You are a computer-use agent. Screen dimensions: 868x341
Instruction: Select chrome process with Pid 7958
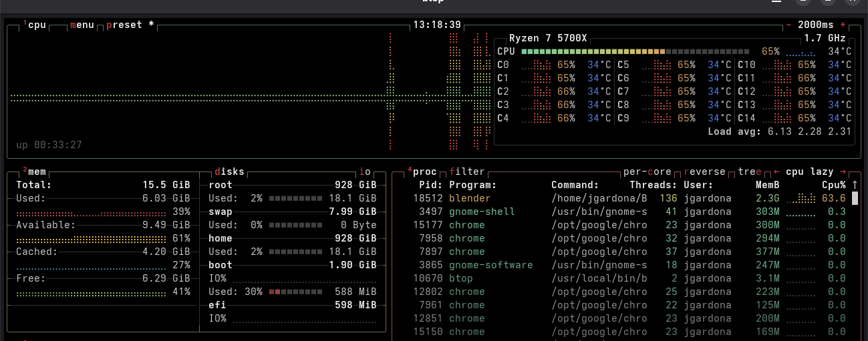pyautogui.click(x=629, y=238)
